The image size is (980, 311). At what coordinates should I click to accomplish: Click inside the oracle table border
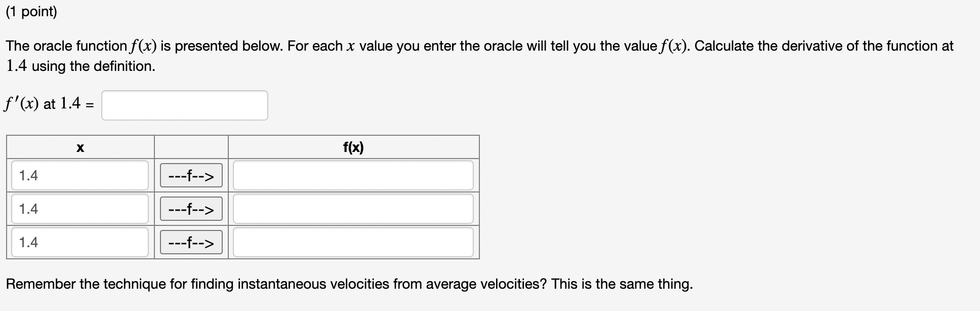pyautogui.click(x=243, y=198)
